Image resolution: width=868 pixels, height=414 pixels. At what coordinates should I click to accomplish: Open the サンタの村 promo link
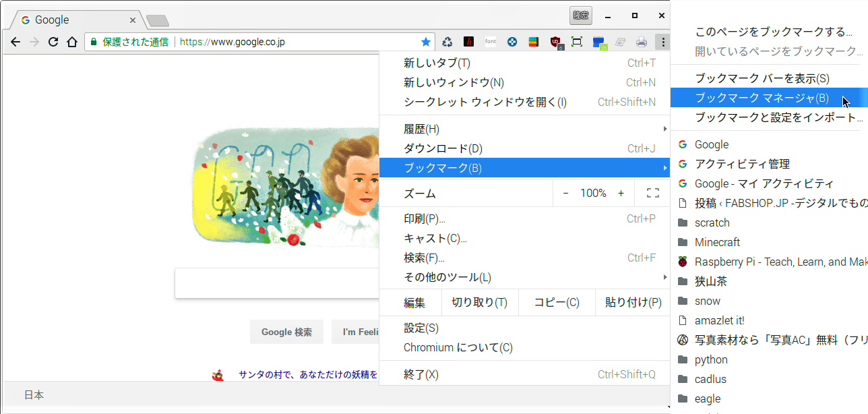pos(307,374)
